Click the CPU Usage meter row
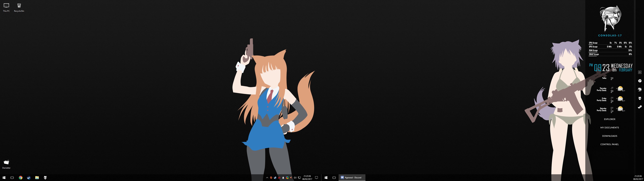The width and height of the screenshot is (644, 181). click(x=610, y=43)
